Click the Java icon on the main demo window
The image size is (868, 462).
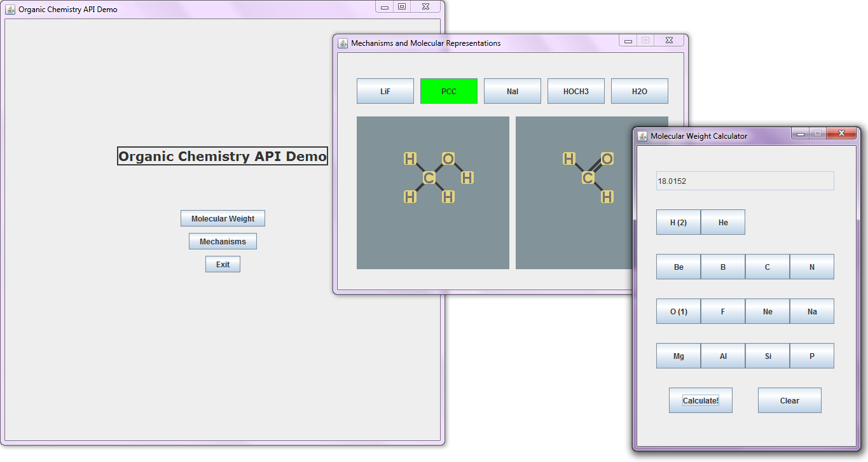coord(11,10)
